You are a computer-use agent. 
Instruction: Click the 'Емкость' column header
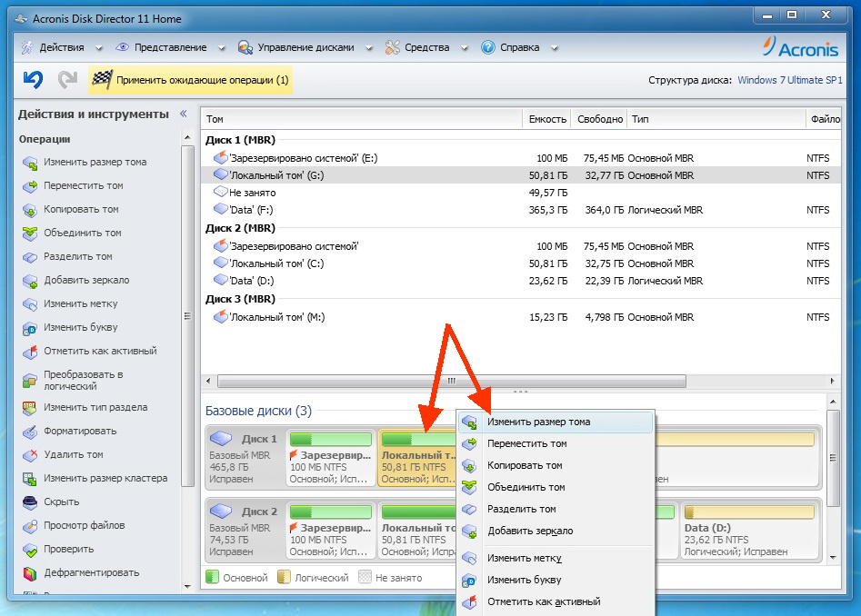coord(547,119)
